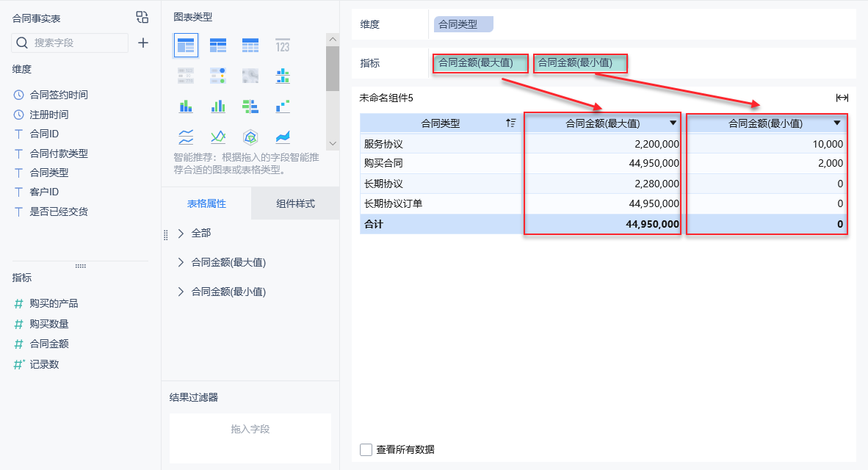This screenshot has width=868, height=470.
Task: Select the 是否已经交货 dimension field
Action: click(x=59, y=211)
